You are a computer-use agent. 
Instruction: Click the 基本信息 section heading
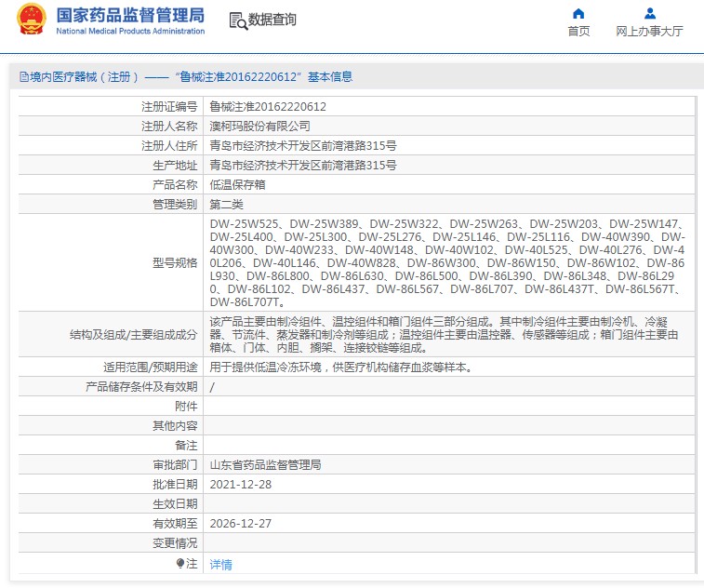point(330,77)
